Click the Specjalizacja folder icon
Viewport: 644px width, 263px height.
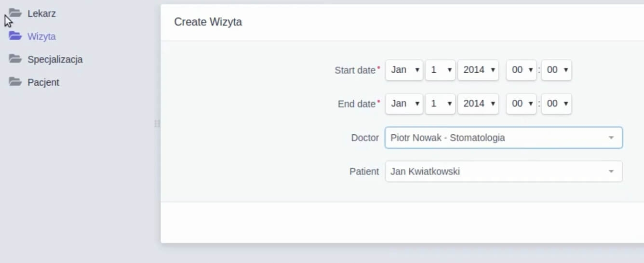(x=15, y=59)
